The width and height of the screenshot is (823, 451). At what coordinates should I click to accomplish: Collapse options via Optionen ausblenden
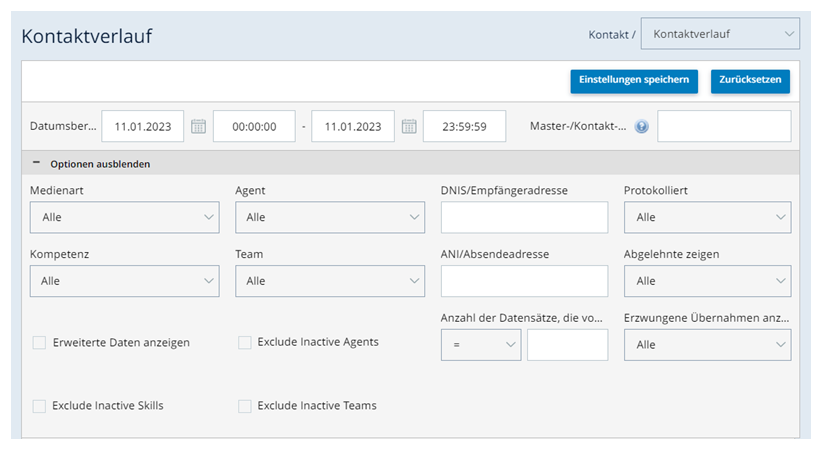tap(100, 164)
